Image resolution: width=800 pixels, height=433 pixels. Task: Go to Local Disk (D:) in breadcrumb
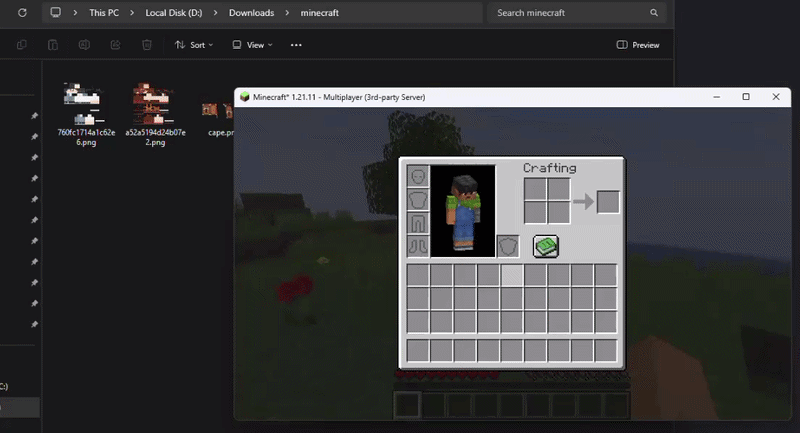(x=174, y=13)
